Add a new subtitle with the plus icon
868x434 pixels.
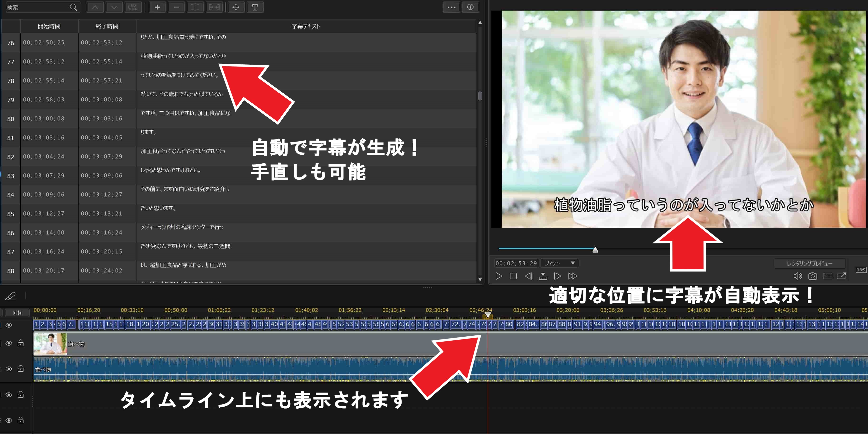click(x=157, y=7)
